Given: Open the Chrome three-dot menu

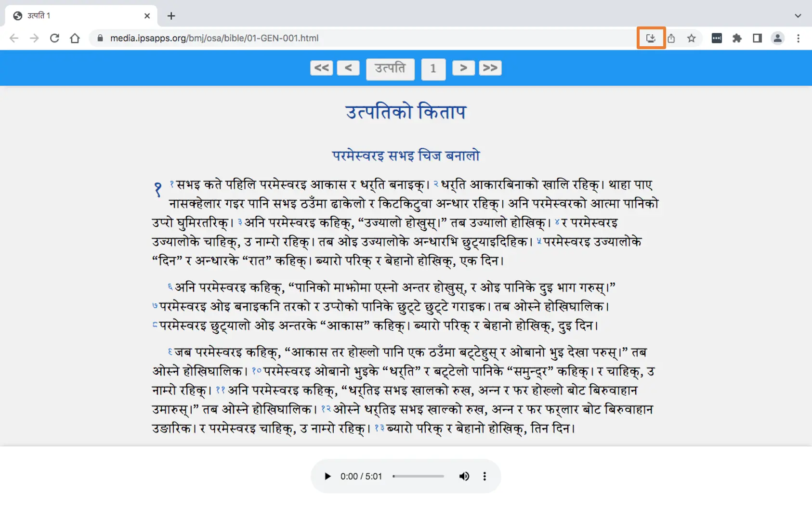Looking at the screenshot, I should [x=798, y=38].
